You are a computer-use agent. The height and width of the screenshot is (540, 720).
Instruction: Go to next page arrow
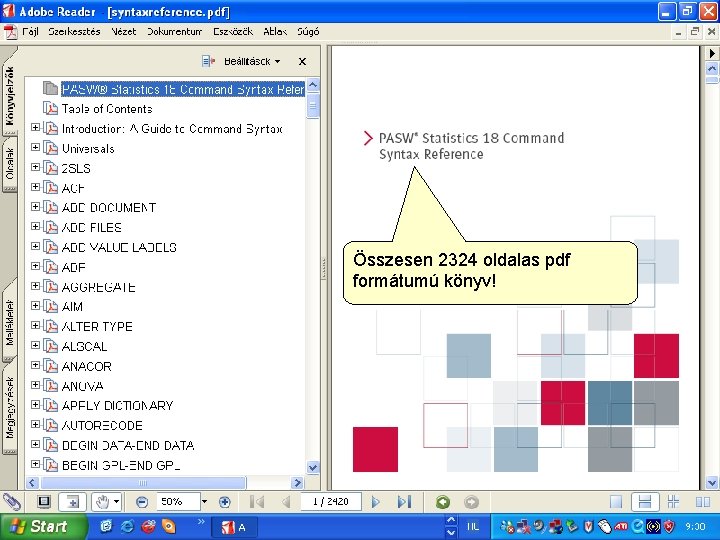[x=375, y=502]
